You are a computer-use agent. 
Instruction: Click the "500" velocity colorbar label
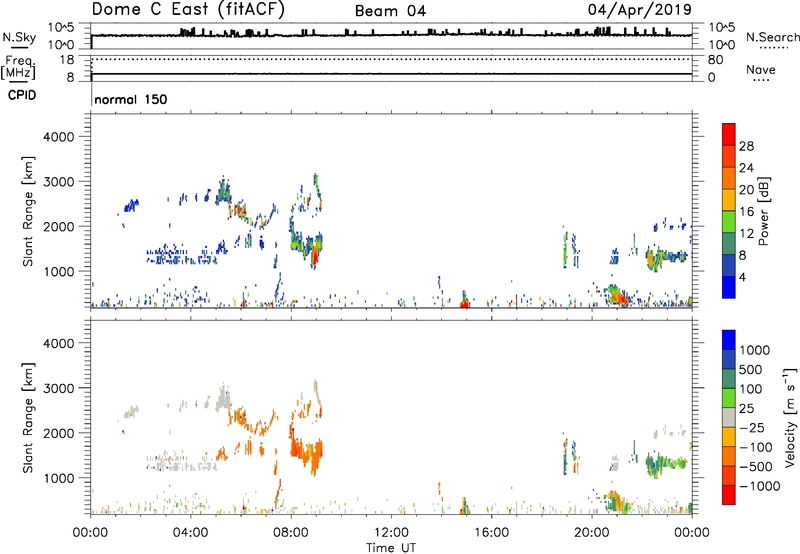pos(750,370)
